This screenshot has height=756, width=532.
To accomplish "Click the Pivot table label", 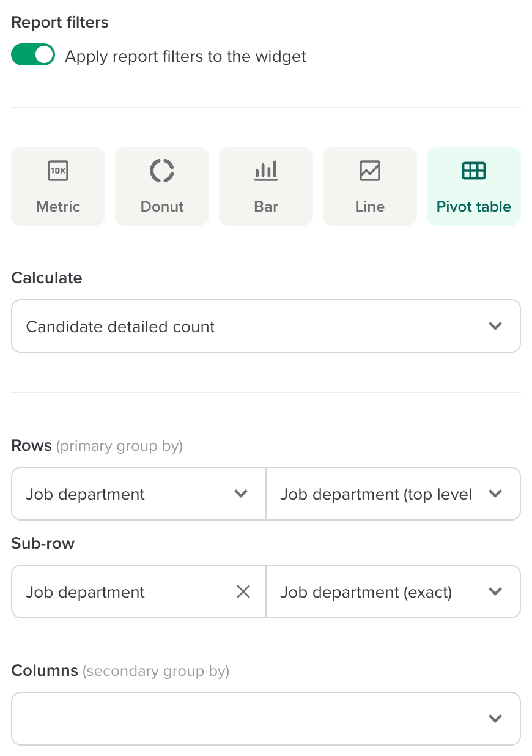I will [x=474, y=207].
